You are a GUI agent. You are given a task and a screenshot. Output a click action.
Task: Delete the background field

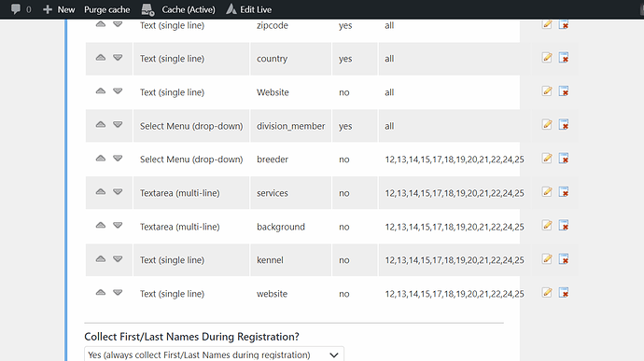(x=564, y=225)
